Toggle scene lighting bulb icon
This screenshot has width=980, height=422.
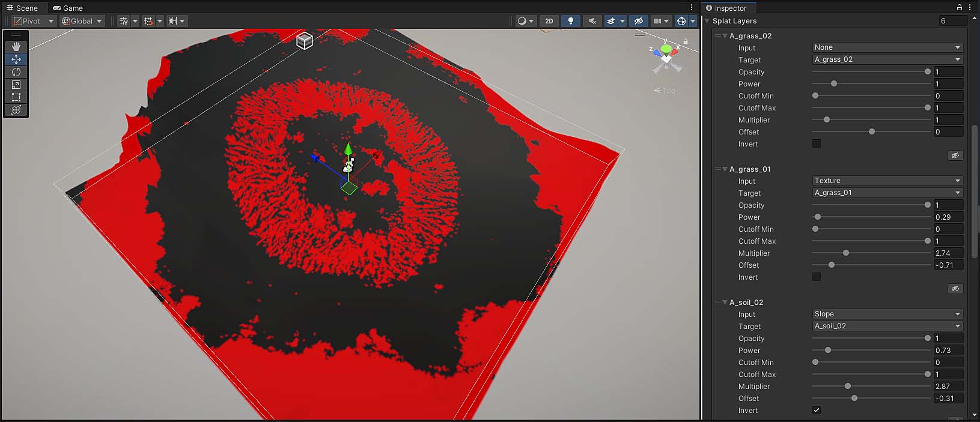pos(570,21)
